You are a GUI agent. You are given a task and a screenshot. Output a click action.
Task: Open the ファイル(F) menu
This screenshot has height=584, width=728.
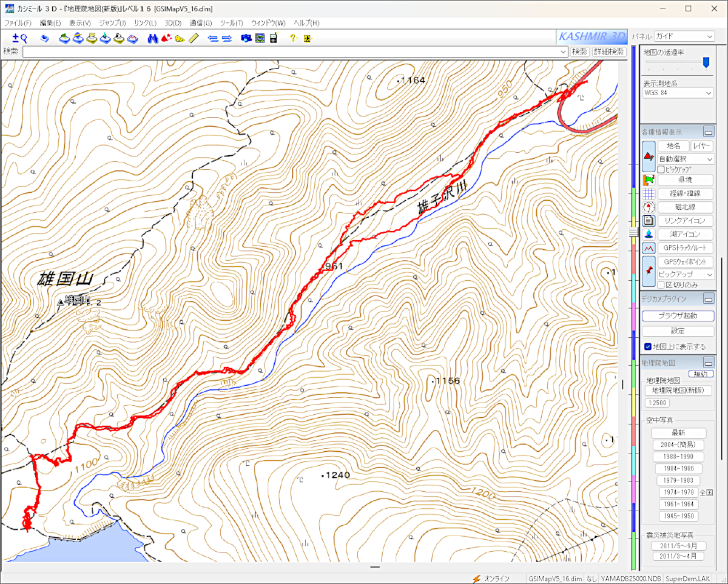point(18,23)
